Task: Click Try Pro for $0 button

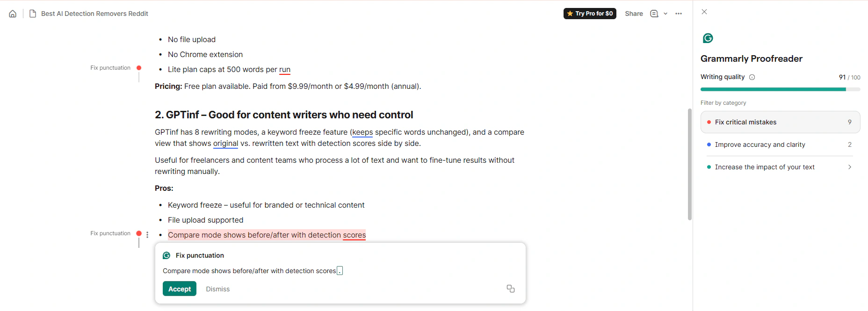Action: [x=590, y=14]
